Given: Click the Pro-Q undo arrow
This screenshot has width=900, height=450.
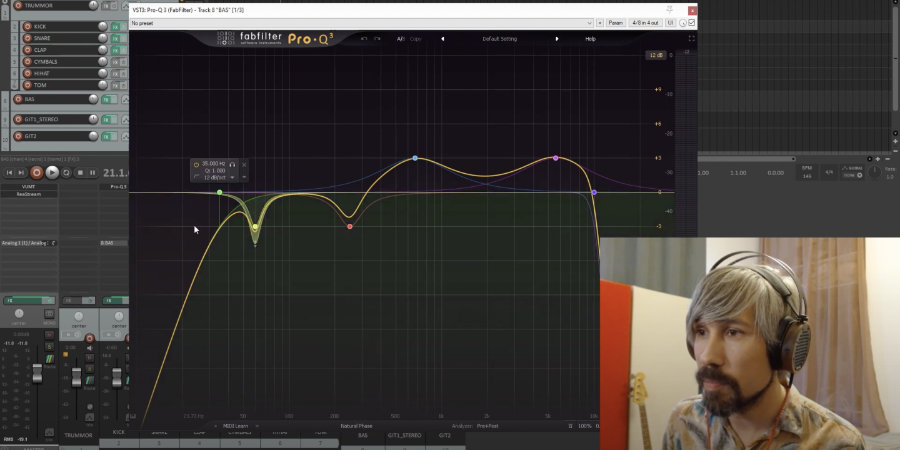Looking at the screenshot, I should click(364, 39).
